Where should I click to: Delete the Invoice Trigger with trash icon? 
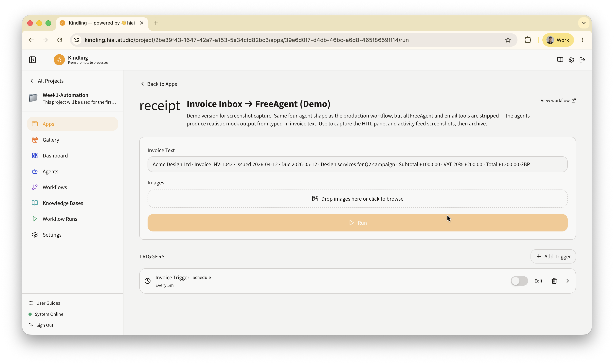pyautogui.click(x=554, y=281)
